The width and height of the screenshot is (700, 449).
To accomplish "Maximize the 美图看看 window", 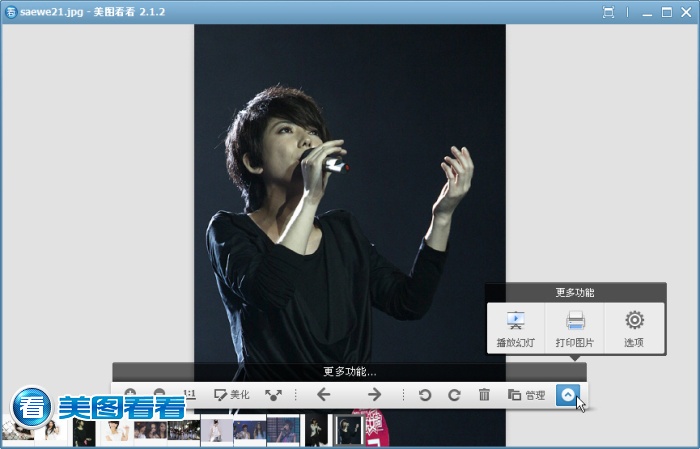I will [667, 12].
